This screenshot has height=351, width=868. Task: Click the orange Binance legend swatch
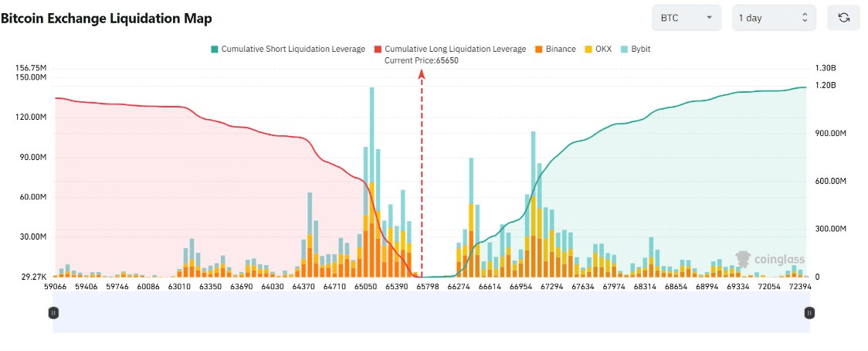pyautogui.click(x=538, y=49)
